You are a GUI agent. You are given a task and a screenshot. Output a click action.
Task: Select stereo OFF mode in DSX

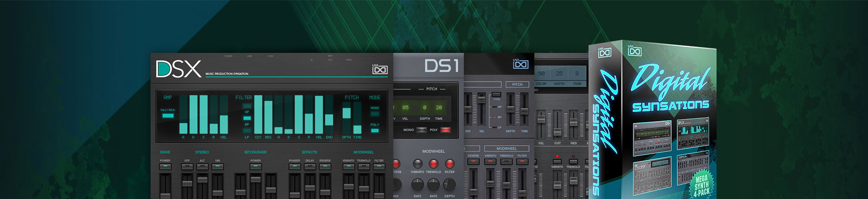(187, 166)
